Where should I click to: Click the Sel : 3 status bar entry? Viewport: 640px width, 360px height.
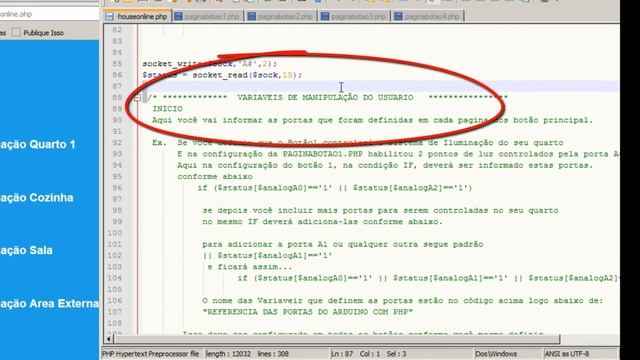(x=396, y=354)
